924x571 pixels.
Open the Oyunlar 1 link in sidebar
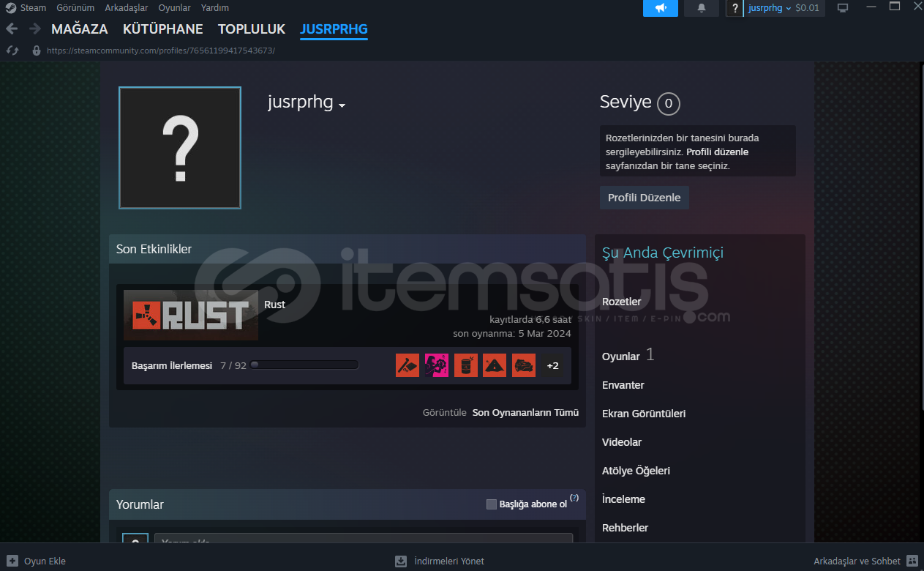click(628, 356)
